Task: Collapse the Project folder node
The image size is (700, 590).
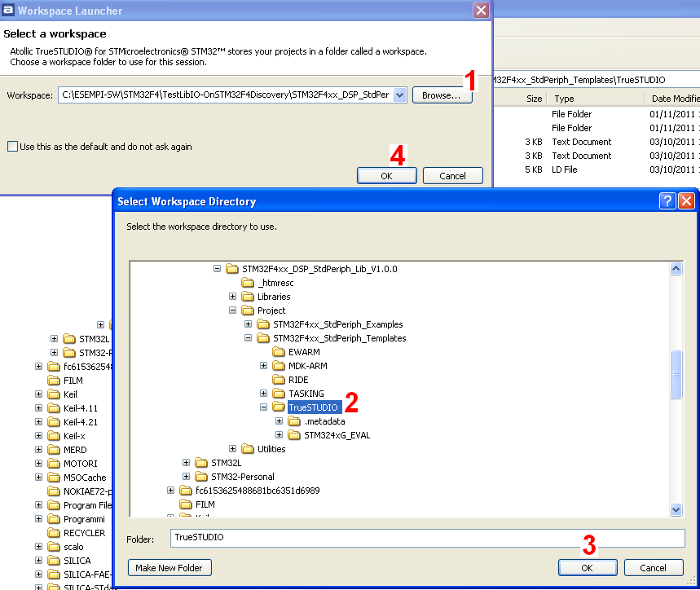Action: (x=232, y=310)
